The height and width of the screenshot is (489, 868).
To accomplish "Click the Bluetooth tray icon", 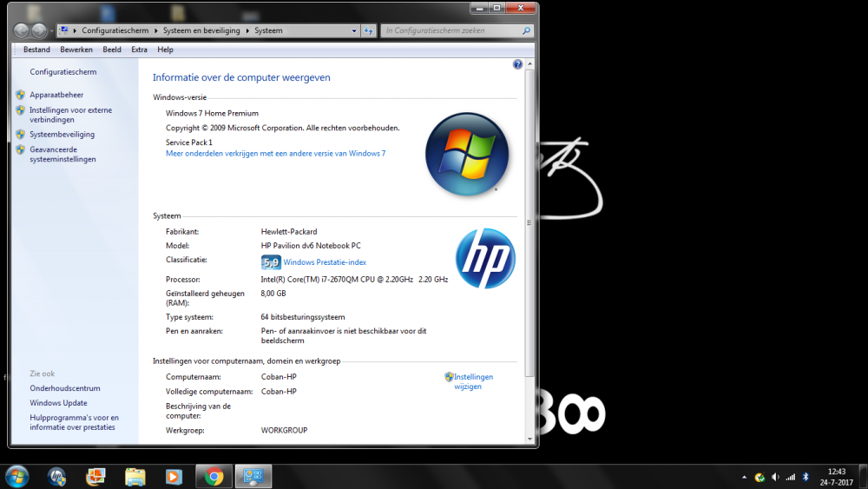I will coord(806,477).
